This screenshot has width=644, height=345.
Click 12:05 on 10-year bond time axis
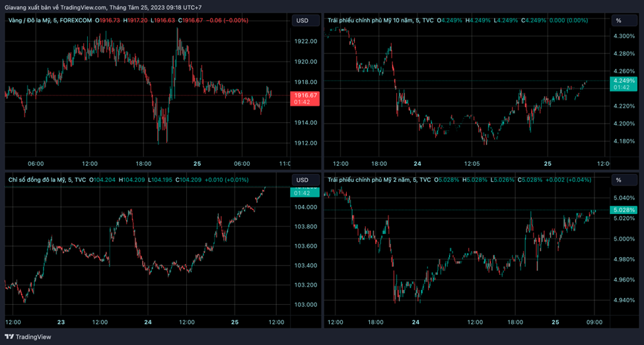(x=472, y=163)
